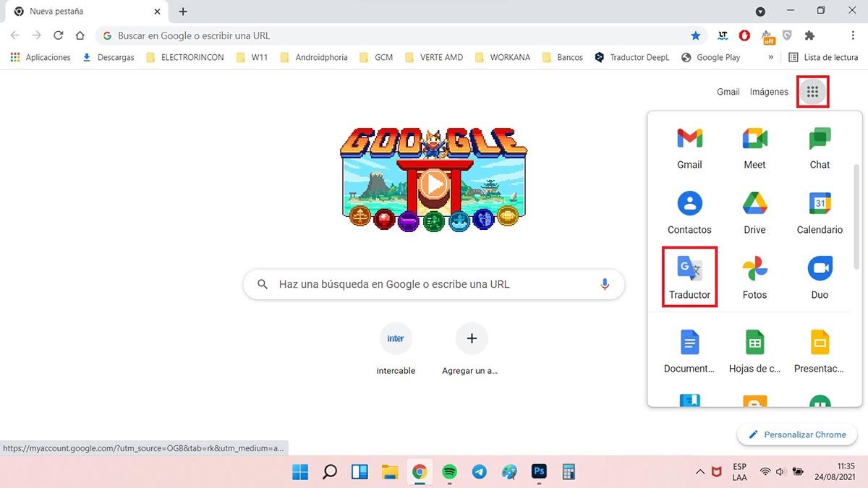Expand the VERTE AMD bookmarks folder
Screen dimensions: 868x488
click(434, 57)
